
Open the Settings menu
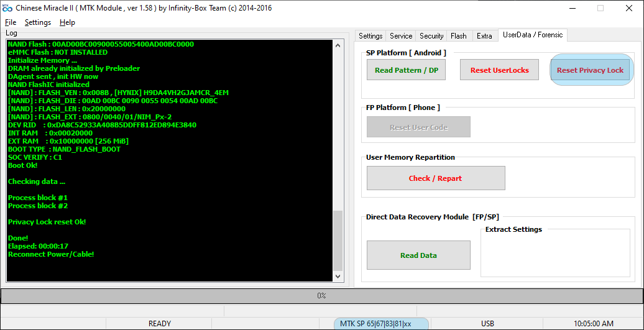point(38,22)
